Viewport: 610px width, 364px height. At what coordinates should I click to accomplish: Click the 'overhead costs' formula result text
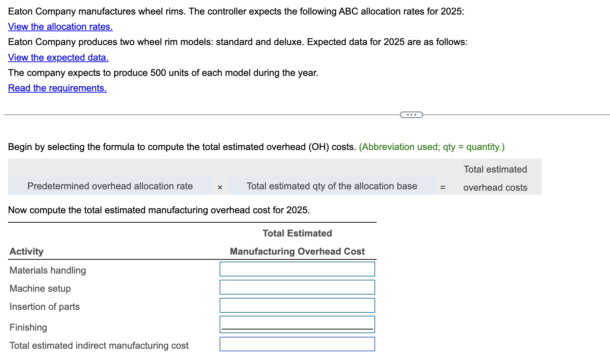click(495, 187)
